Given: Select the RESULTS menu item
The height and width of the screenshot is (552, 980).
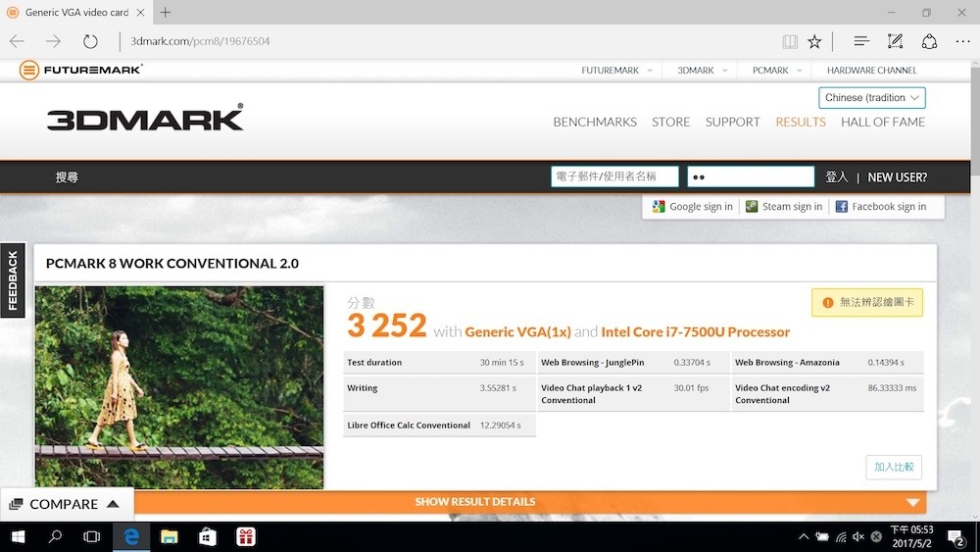Looking at the screenshot, I should (801, 122).
